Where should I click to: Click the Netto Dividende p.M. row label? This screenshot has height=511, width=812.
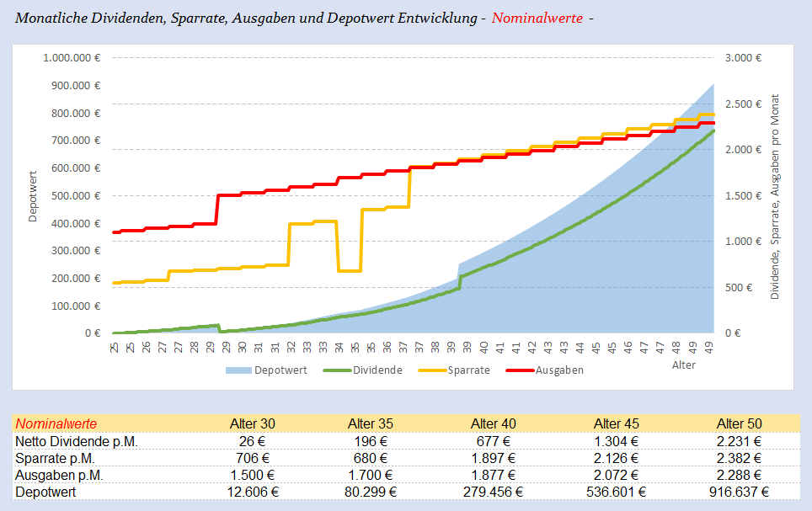pyautogui.click(x=77, y=441)
